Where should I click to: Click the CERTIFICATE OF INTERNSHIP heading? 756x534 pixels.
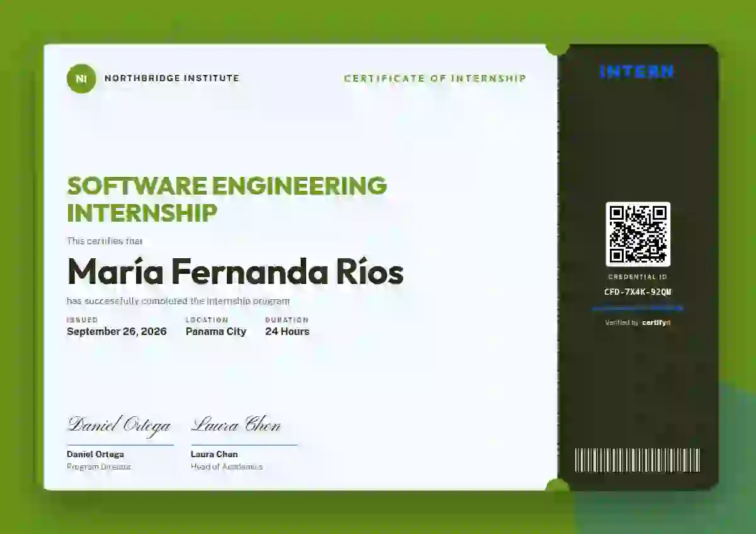[435, 79]
